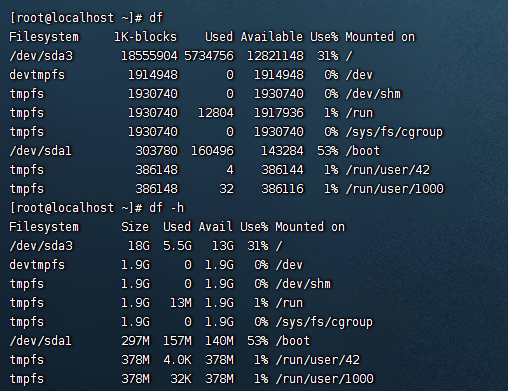Click 'Mounted on' header in first table

click(380, 37)
